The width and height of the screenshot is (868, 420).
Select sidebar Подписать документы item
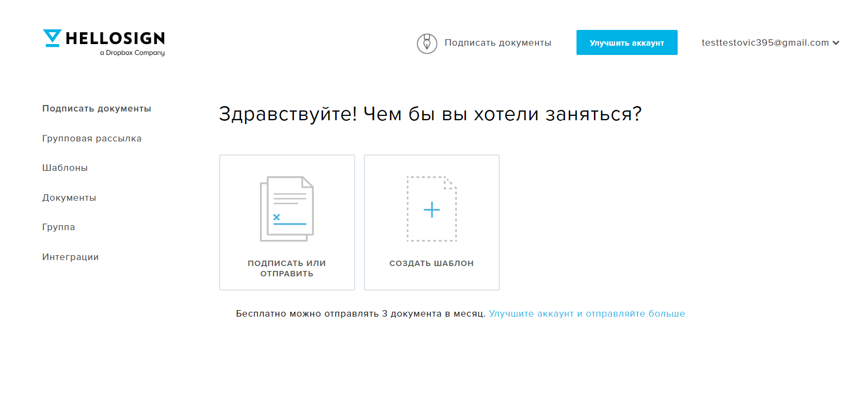click(x=97, y=109)
